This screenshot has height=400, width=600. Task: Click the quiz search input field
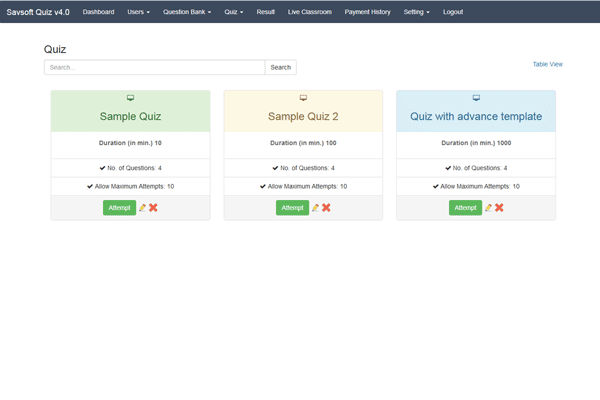[154, 67]
